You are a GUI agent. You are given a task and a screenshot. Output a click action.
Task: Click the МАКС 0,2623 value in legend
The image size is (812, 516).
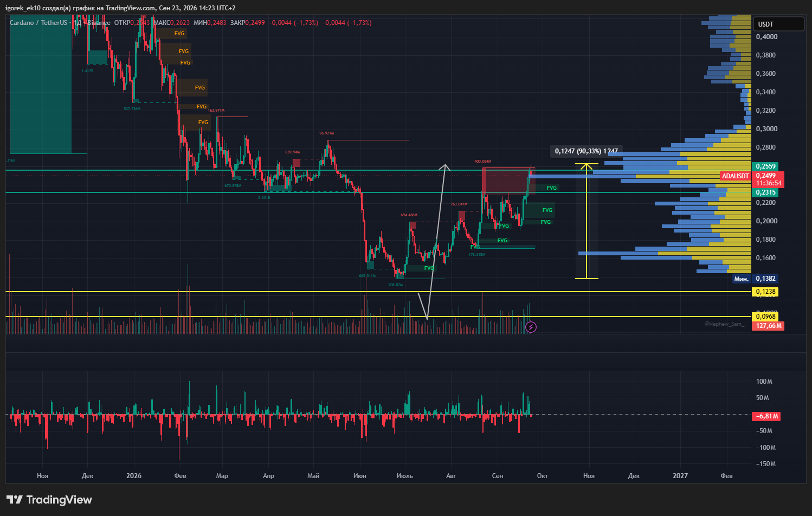171,23
